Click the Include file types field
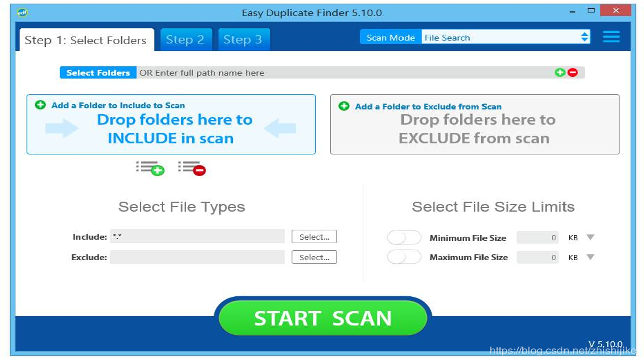The image size is (644, 362). click(x=197, y=236)
